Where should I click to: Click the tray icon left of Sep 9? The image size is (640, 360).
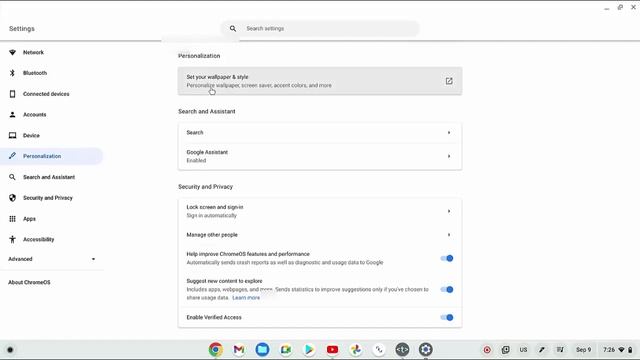(x=560, y=350)
